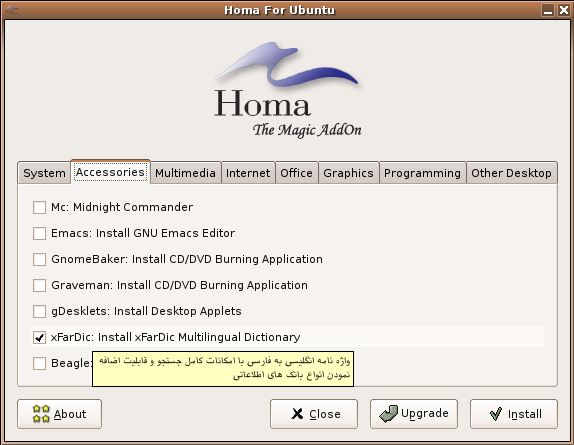Screen dimensions: 574x445
Task: Select the Accessories tab
Action: (110, 172)
